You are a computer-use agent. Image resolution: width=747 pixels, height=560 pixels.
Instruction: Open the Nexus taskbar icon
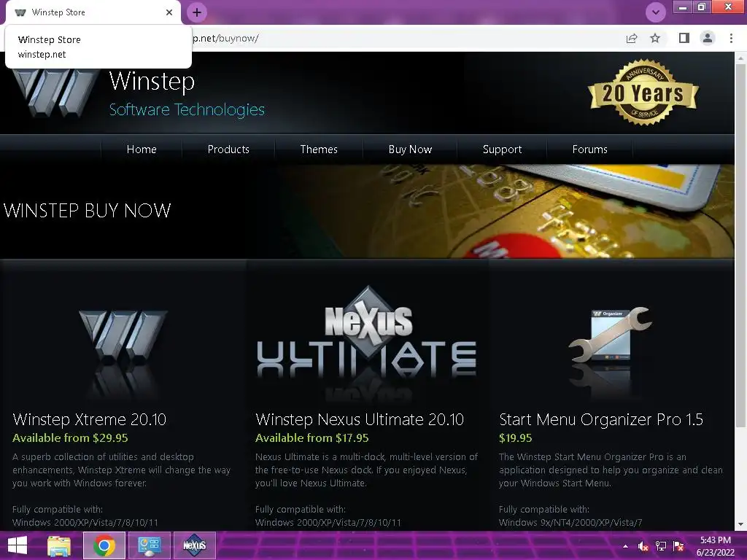194,545
